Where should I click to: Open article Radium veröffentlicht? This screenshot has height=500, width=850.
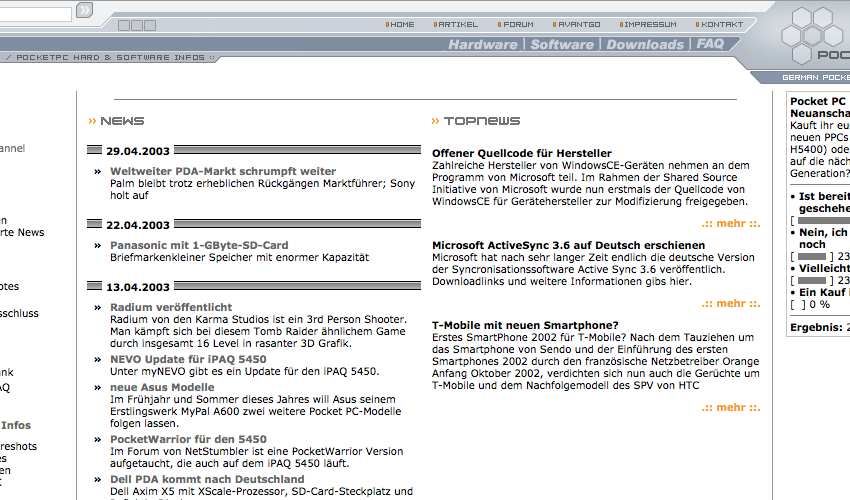pos(171,307)
